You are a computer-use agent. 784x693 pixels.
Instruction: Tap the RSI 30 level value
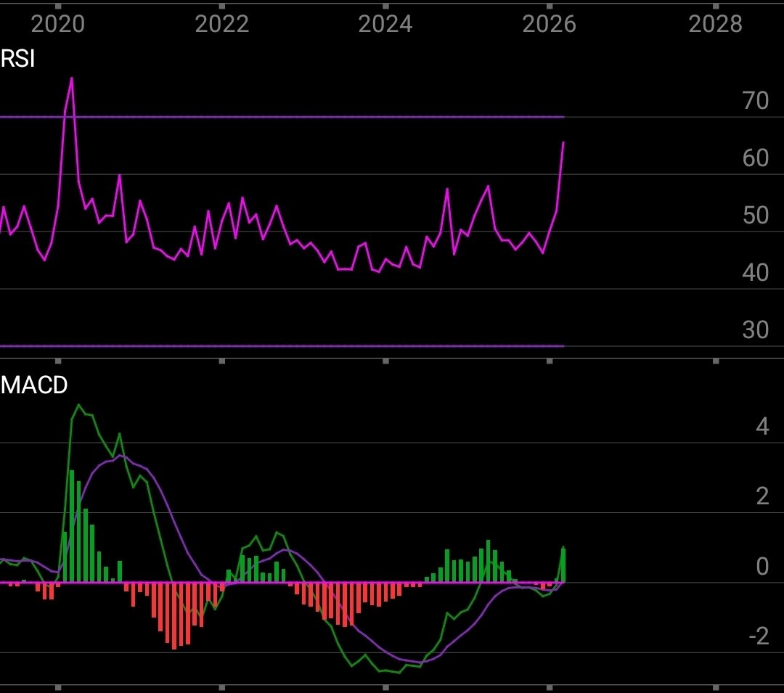tap(756, 330)
